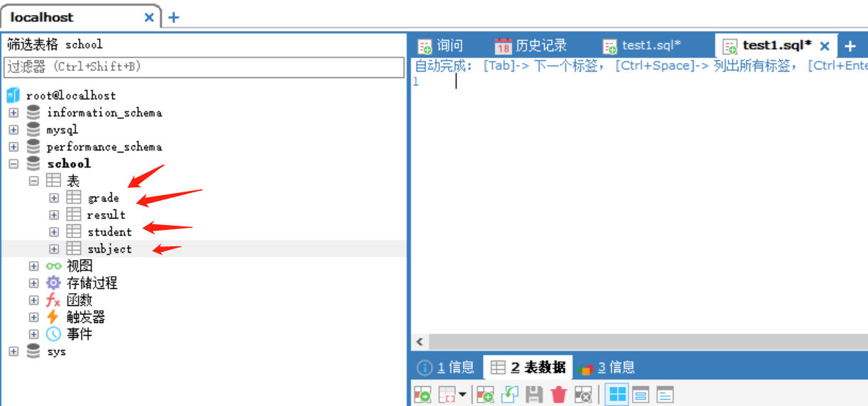The height and width of the screenshot is (406, 868).
Task: Open the 询问 query tab
Action: click(441, 45)
